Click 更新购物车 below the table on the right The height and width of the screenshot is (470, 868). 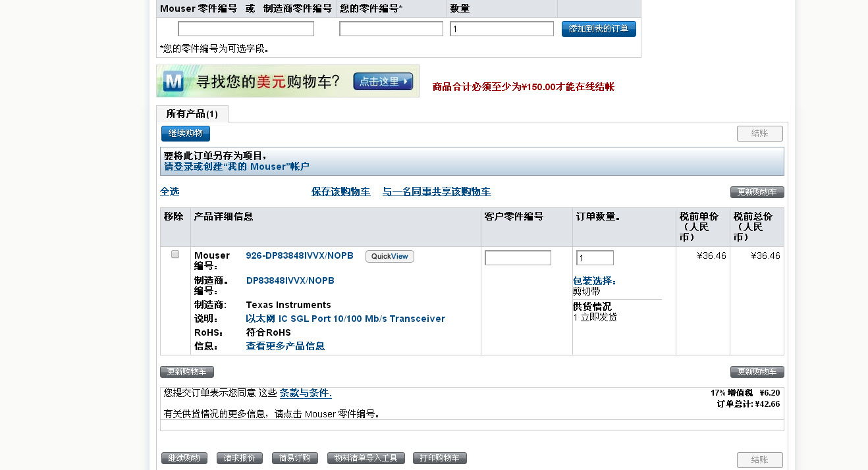click(x=757, y=372)
